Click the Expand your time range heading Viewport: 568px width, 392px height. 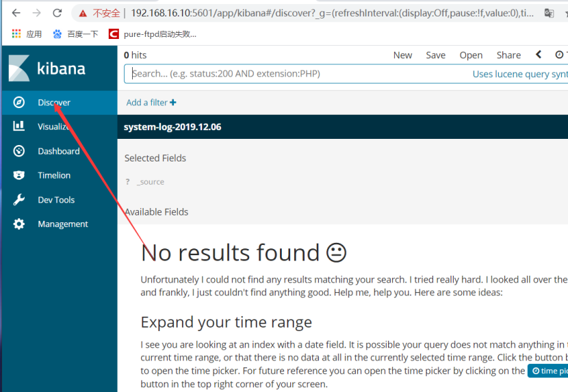227,322
